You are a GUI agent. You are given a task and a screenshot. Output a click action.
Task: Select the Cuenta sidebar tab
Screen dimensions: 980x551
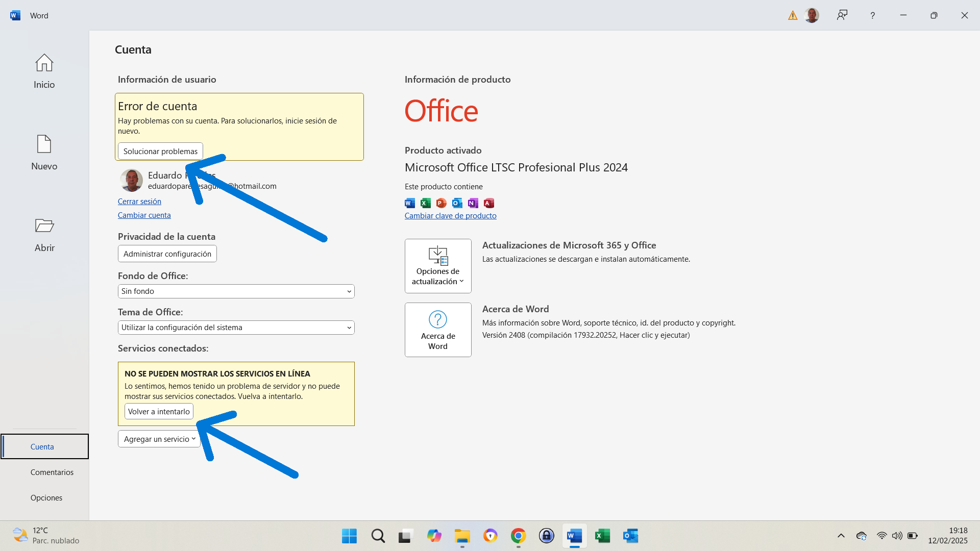click(x=44, y=446)
